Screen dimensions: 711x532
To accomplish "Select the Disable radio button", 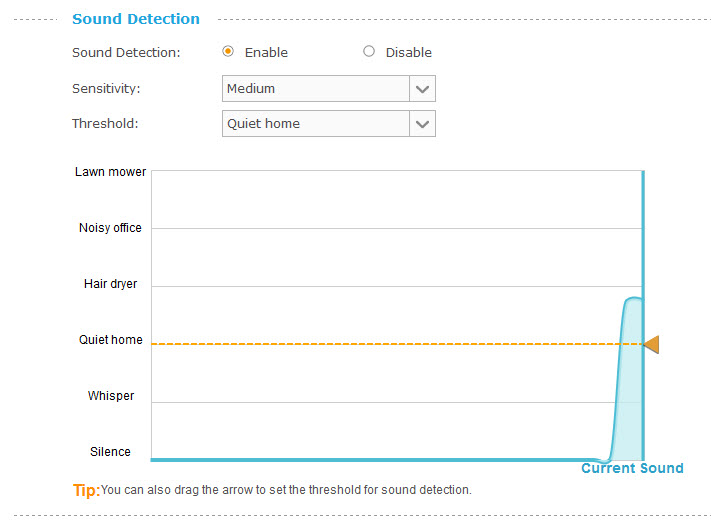I will click(x=369, y=52).
